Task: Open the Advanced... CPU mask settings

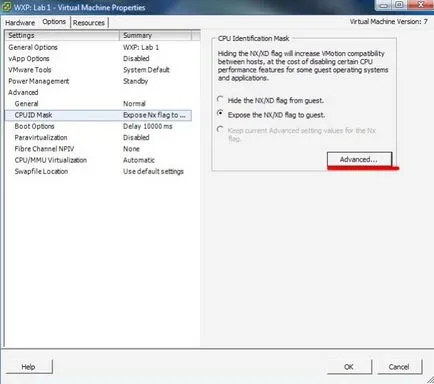Action: tap(359, 159)
